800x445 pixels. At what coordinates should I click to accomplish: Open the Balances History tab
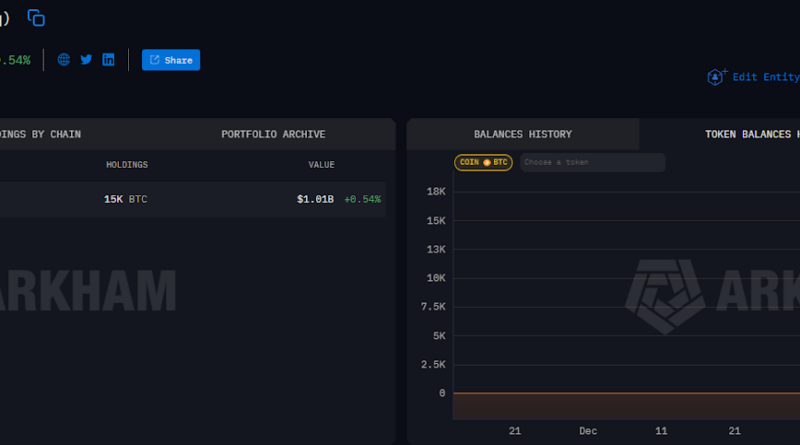click(x=522, y=134)
